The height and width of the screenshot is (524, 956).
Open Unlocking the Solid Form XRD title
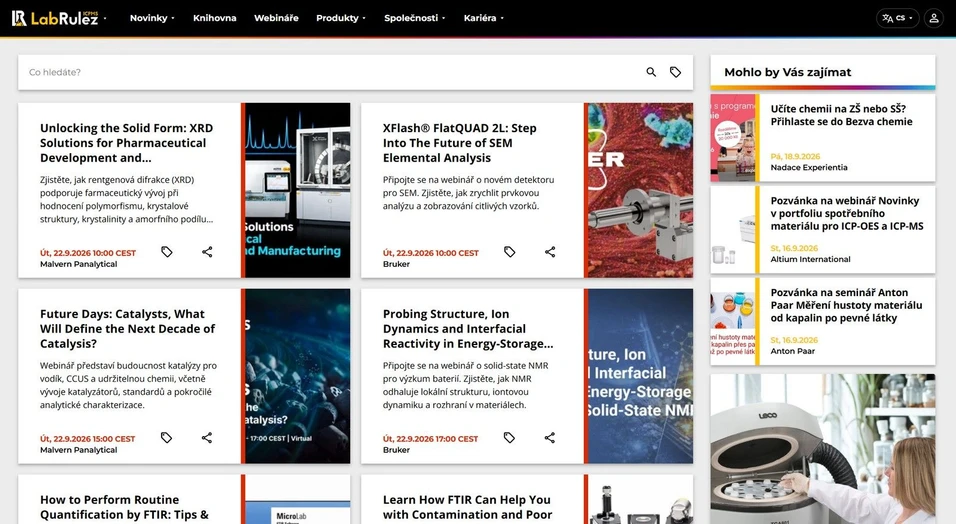coord(127,143)
